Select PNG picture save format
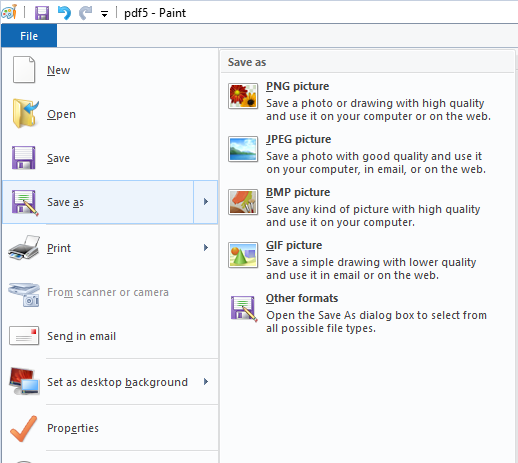518x463 pixels. pos(367,101)
